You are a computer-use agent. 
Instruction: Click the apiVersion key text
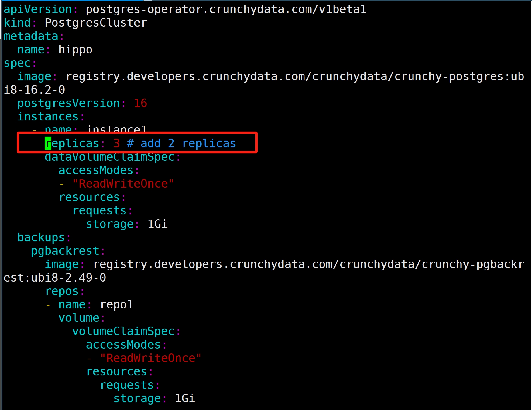pos(37,9)
